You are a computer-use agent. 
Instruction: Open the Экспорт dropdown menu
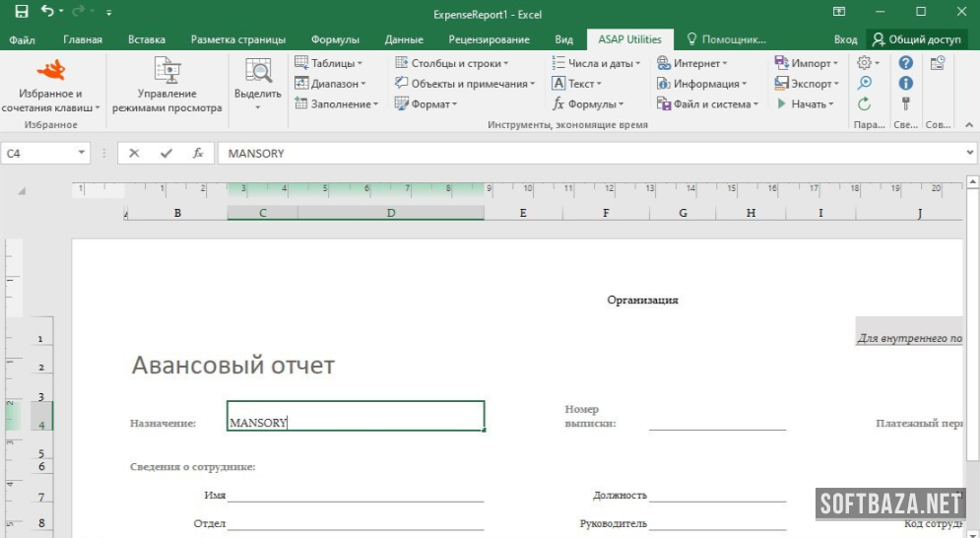807,84
